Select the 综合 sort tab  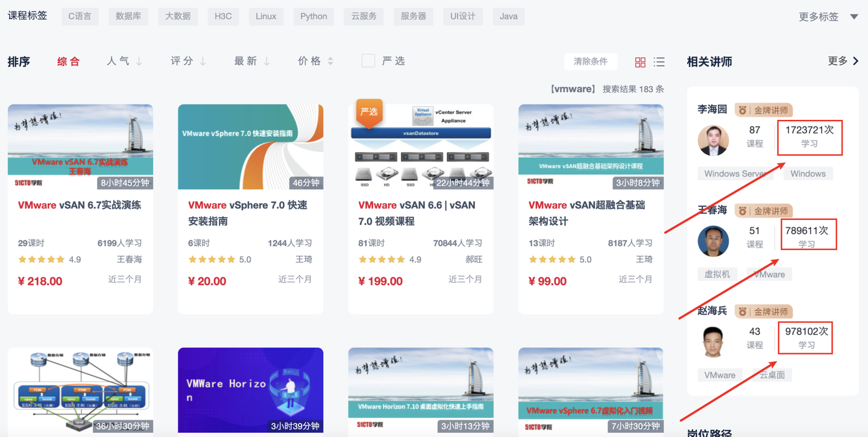point(68,61)
